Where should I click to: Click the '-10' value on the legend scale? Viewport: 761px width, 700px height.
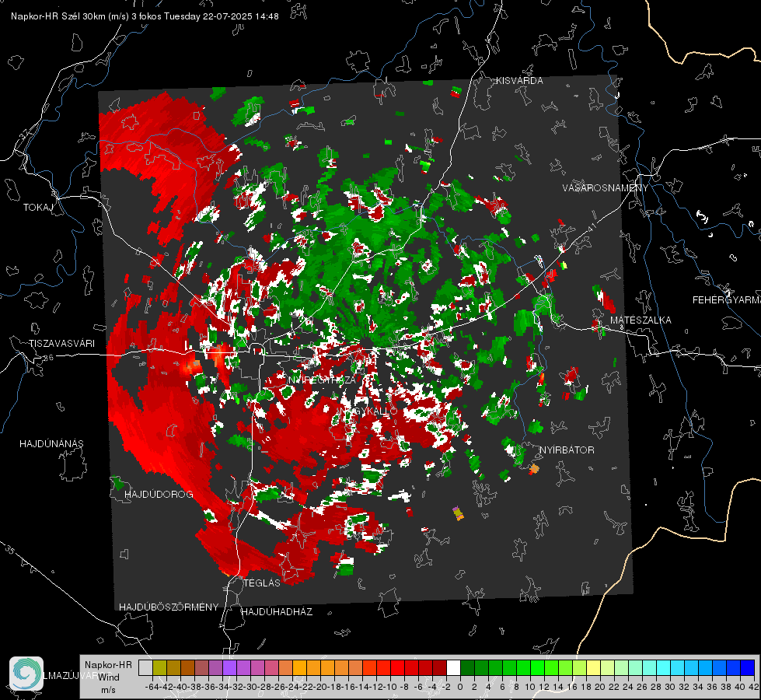click(390, 687)
